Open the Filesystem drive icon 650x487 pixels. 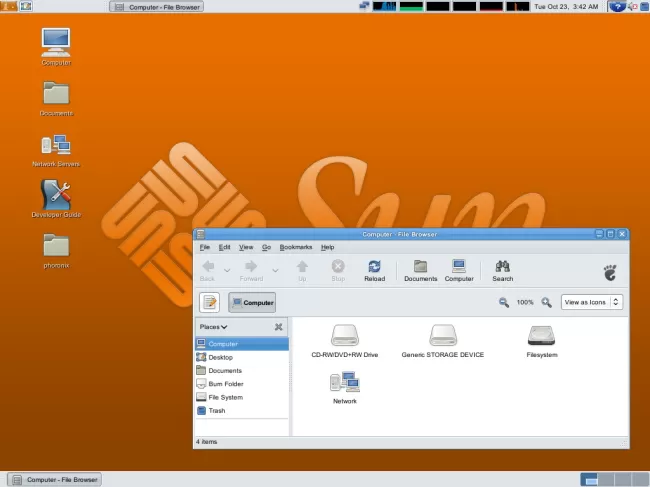click(x=541, y=337)
